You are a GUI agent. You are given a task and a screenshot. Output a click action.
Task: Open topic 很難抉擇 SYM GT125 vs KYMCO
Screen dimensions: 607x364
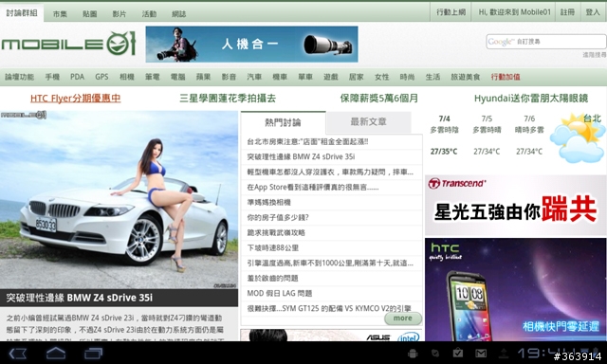(329, 308)
